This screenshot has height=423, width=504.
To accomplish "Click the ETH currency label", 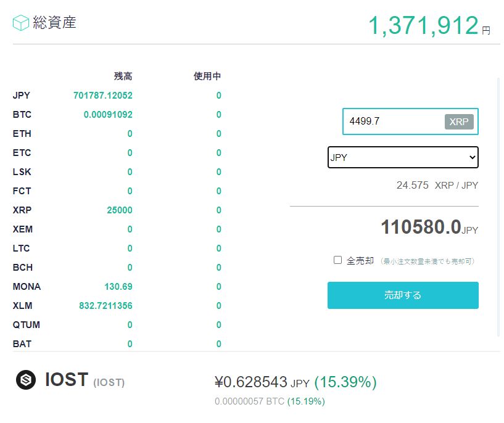I will (22, 134).
